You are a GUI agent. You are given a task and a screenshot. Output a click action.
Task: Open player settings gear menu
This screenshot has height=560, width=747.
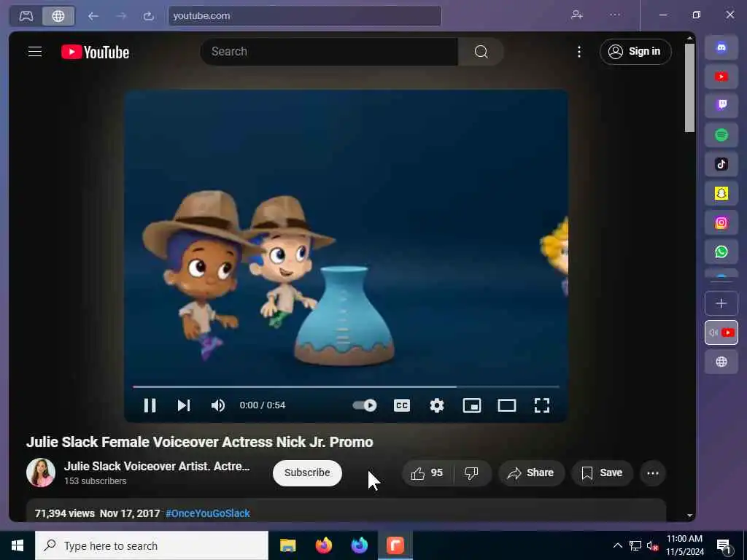[436, 405]
